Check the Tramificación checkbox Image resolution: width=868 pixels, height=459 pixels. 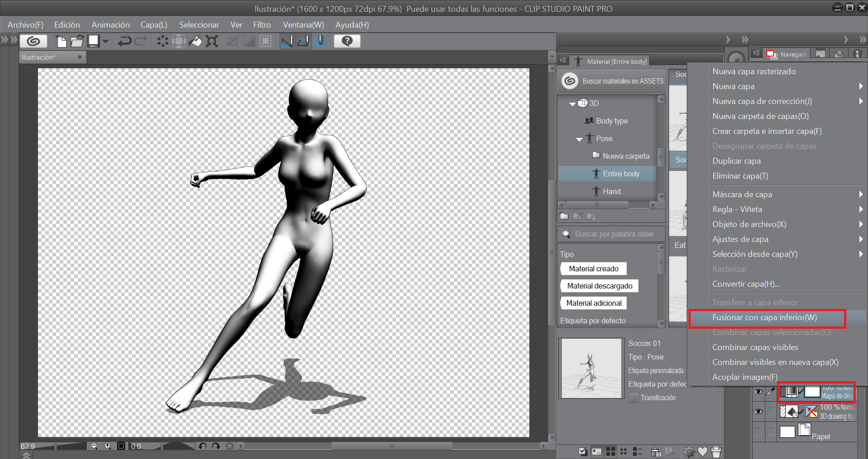634,397
